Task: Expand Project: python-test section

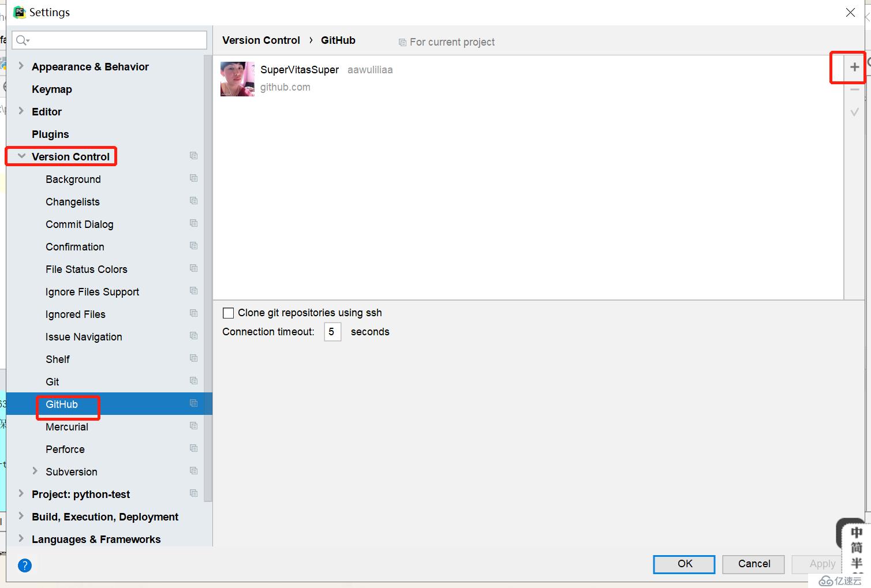Action: (x=21, y=493)
